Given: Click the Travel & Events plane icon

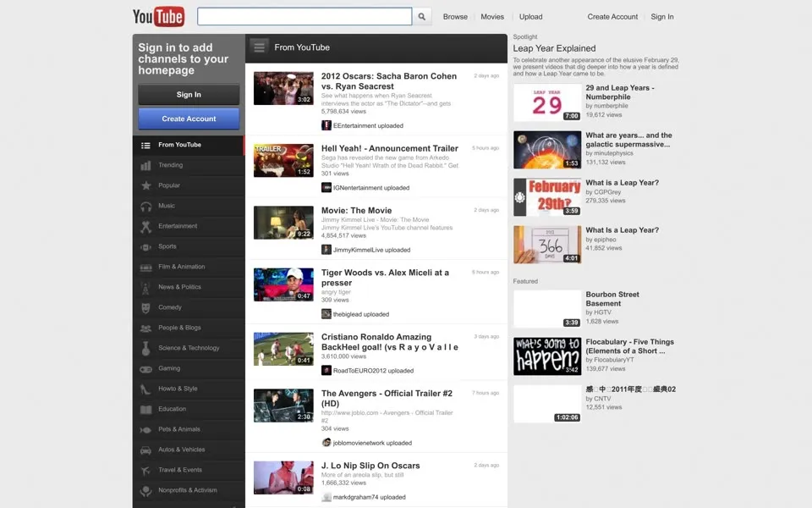Looking at the screenshot, I should [146, 470].
